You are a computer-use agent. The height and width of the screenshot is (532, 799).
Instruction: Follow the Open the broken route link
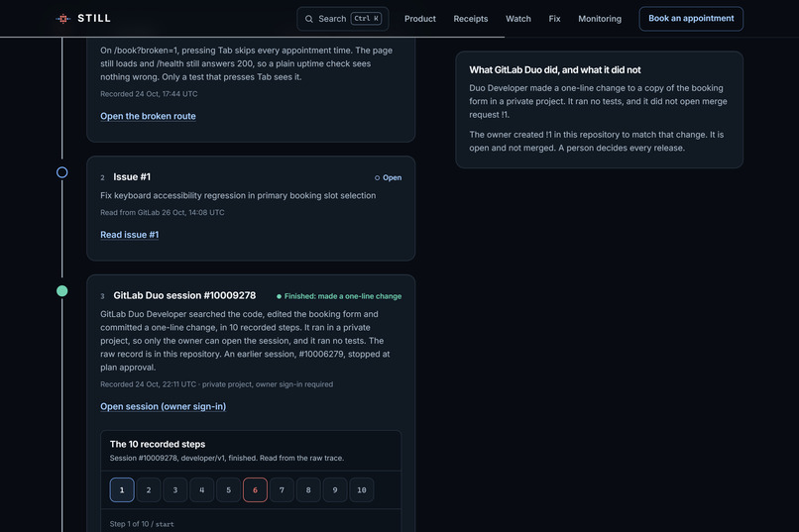point(148,116)
